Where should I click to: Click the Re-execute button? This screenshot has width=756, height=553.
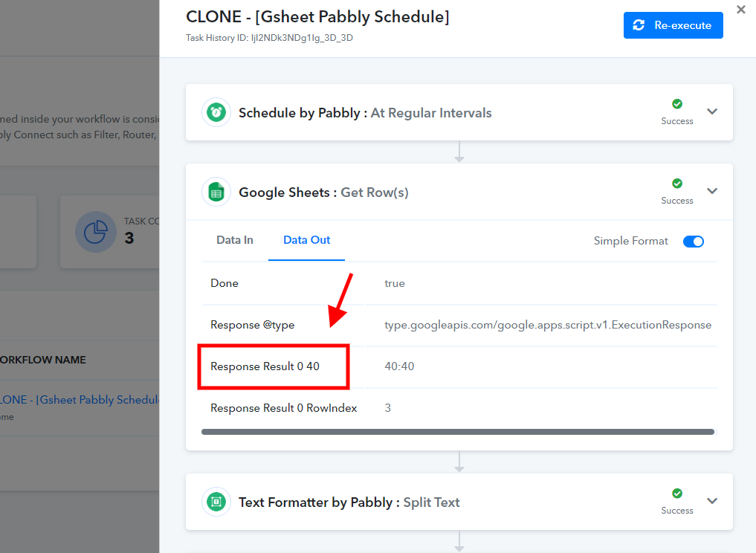point(673,25)
